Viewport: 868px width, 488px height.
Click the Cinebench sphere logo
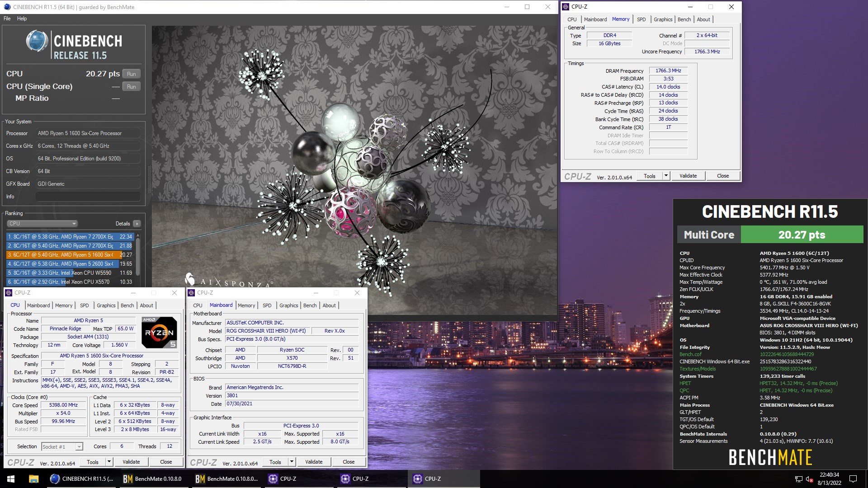coord(37,41)
